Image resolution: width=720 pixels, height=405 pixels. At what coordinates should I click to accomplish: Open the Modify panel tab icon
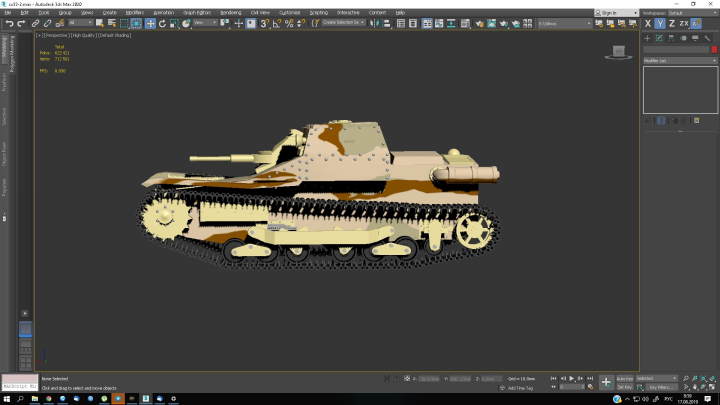659,38
